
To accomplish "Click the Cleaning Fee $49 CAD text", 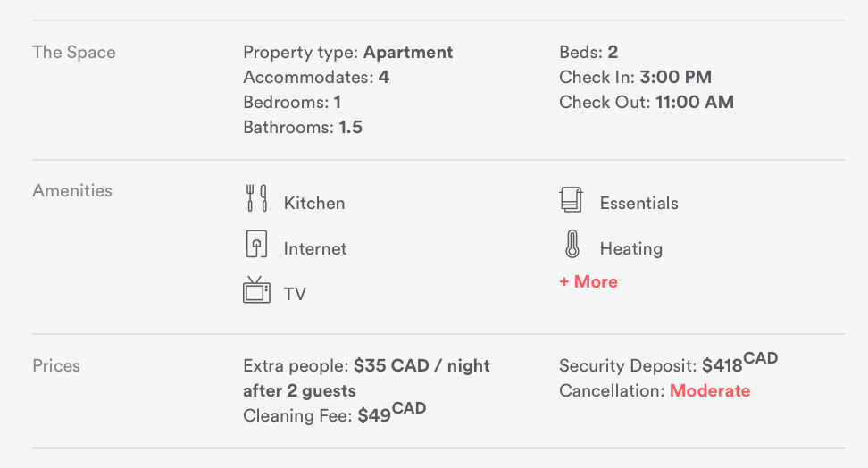I will pyautogui.click(x=334, y=414).
